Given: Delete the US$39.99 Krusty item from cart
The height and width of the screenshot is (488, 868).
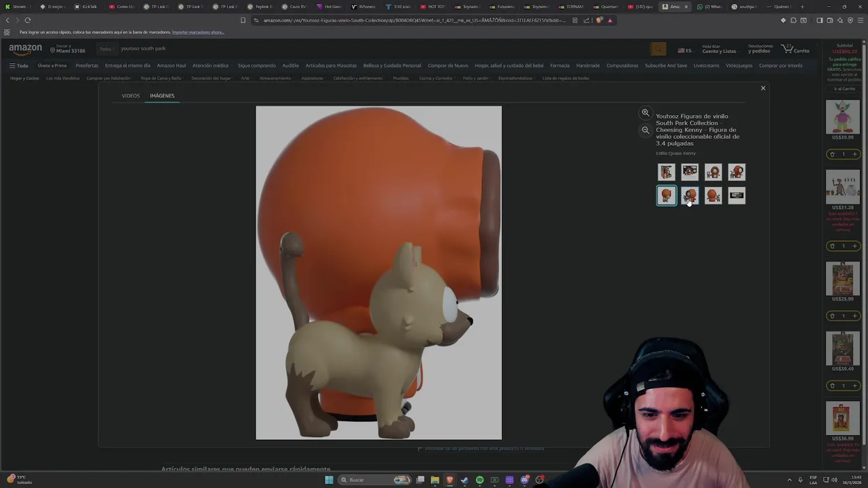Looking at the screenshot, I should 832,155.
